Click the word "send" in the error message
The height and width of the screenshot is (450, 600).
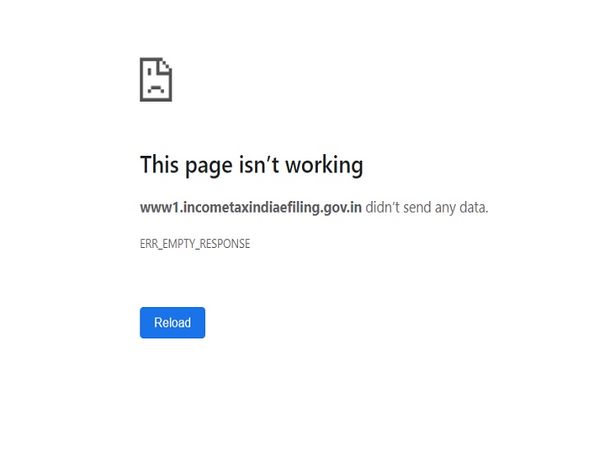tap(417, 208)
